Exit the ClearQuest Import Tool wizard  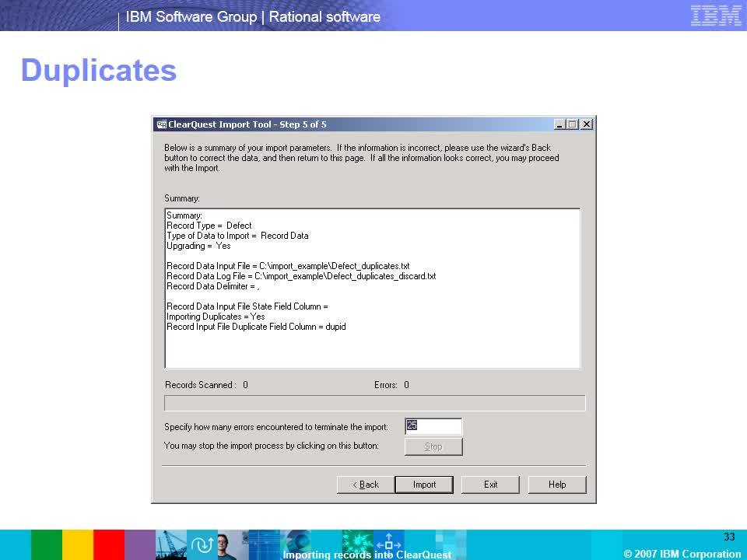point(490,485)
